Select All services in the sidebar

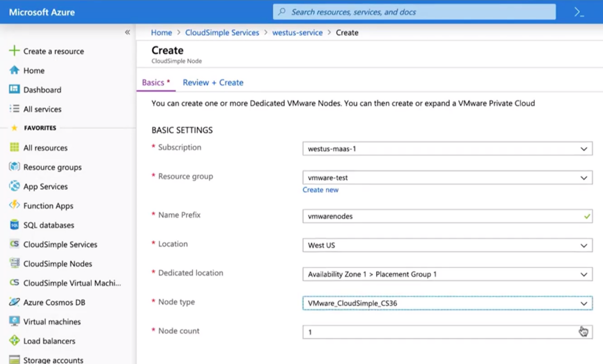(42, 109)
